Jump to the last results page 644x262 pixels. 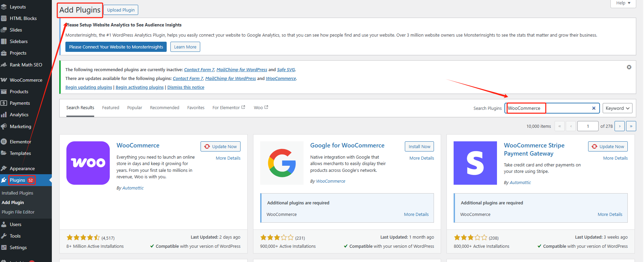tap(631, 126)
